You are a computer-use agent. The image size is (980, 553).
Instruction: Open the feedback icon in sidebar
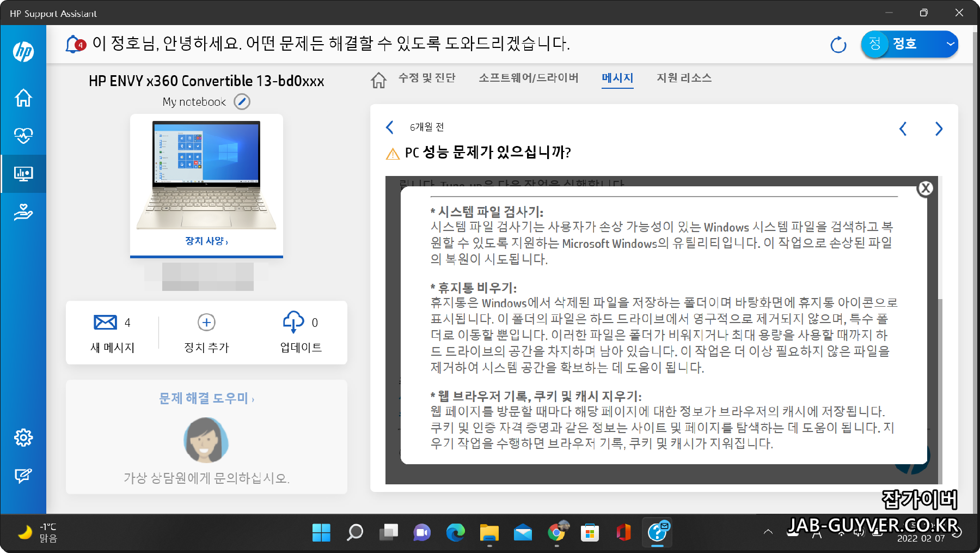pos(23,476)
